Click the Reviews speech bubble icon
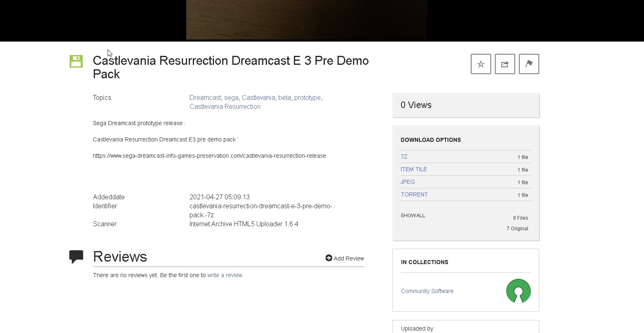 [x=76, y=257]
